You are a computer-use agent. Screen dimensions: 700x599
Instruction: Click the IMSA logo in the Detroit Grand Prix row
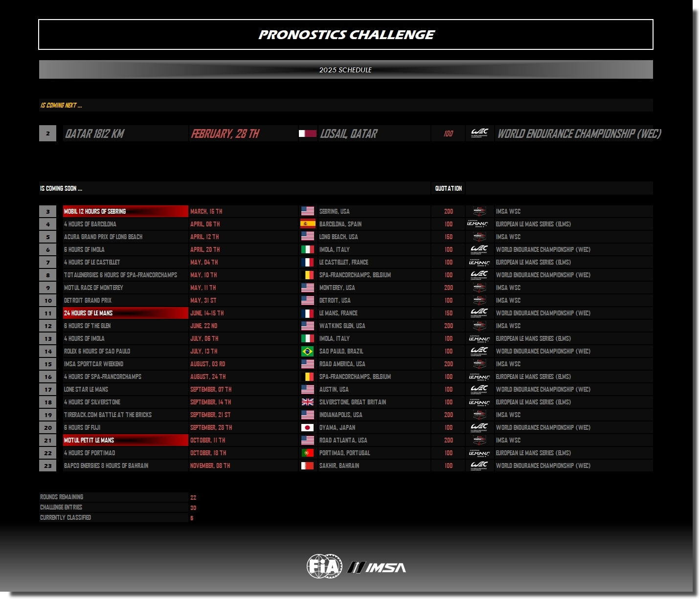point(479,300)
